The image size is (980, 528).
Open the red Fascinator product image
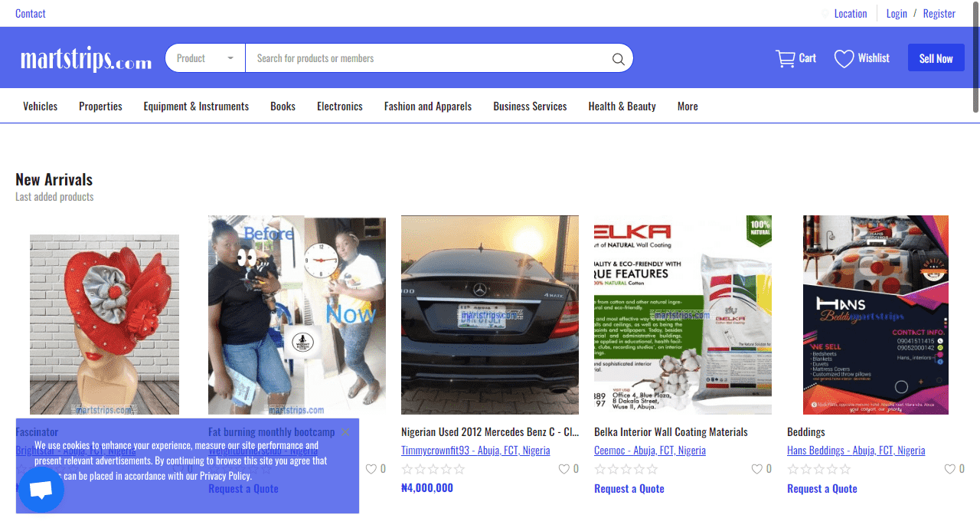point(104,323)
